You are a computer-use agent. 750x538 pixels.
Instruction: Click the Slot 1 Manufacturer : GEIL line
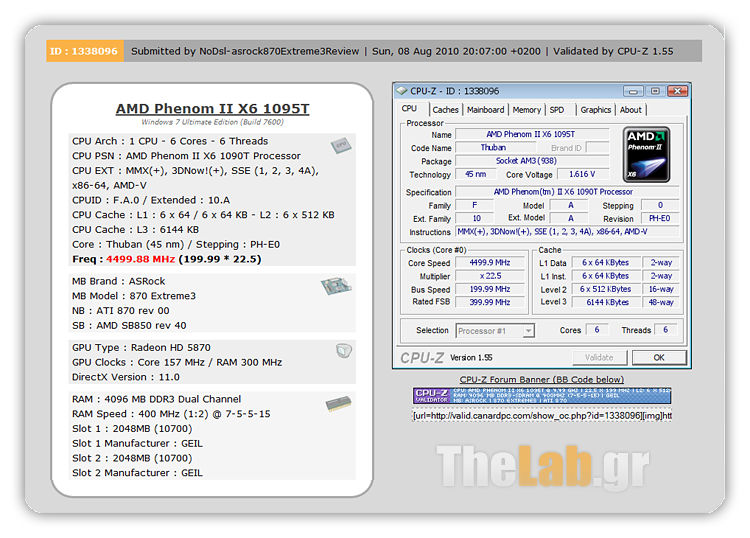(137, 444)
